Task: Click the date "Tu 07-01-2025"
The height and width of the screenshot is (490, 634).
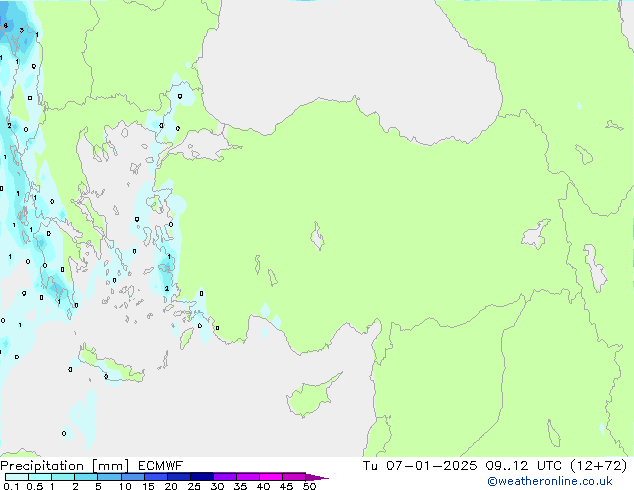Action: (x=420, y=466)
